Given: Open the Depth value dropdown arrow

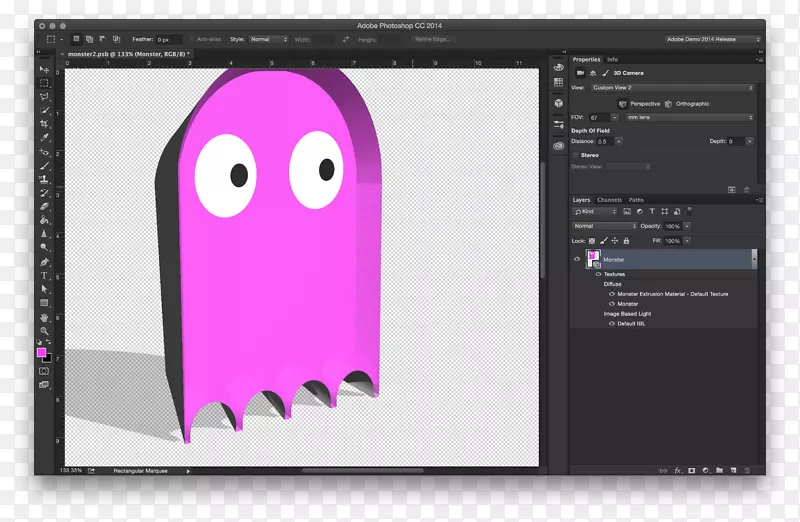Looking at the screenshot, I should click(749, 141).
